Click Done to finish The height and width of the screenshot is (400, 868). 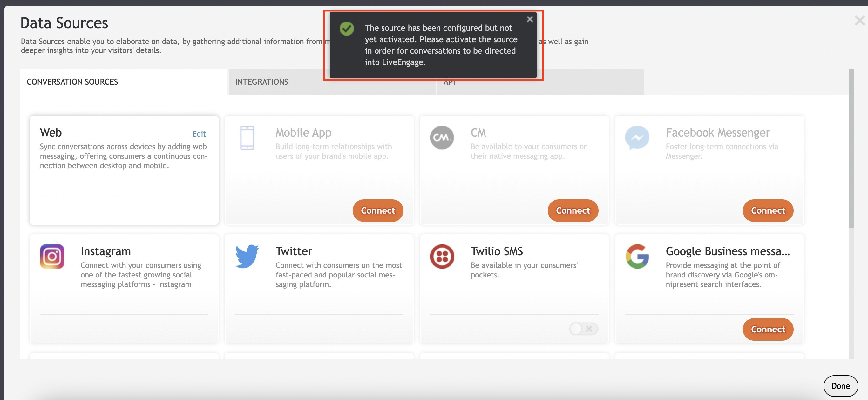(x=840, y=386)
